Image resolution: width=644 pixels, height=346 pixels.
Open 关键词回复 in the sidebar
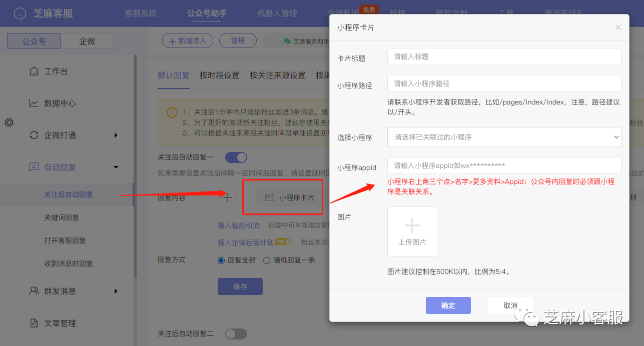(62, 217)
